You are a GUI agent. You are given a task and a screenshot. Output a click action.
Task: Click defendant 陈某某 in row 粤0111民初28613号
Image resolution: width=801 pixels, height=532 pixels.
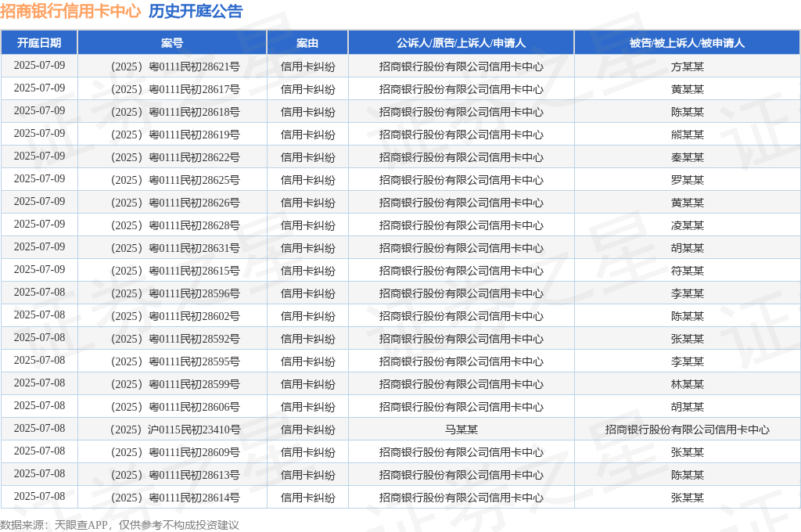coord(687,475)
